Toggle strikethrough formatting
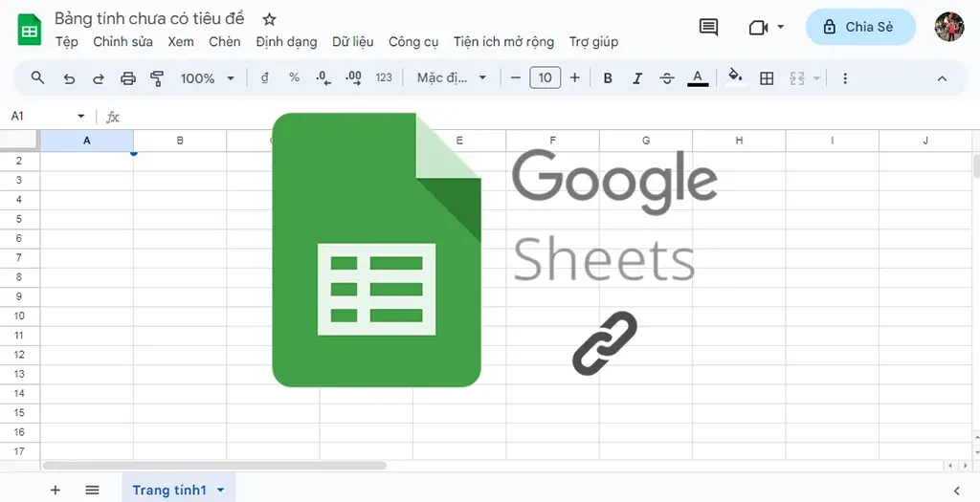This screenshot has width=980, height=502. (x=667, y=78)
